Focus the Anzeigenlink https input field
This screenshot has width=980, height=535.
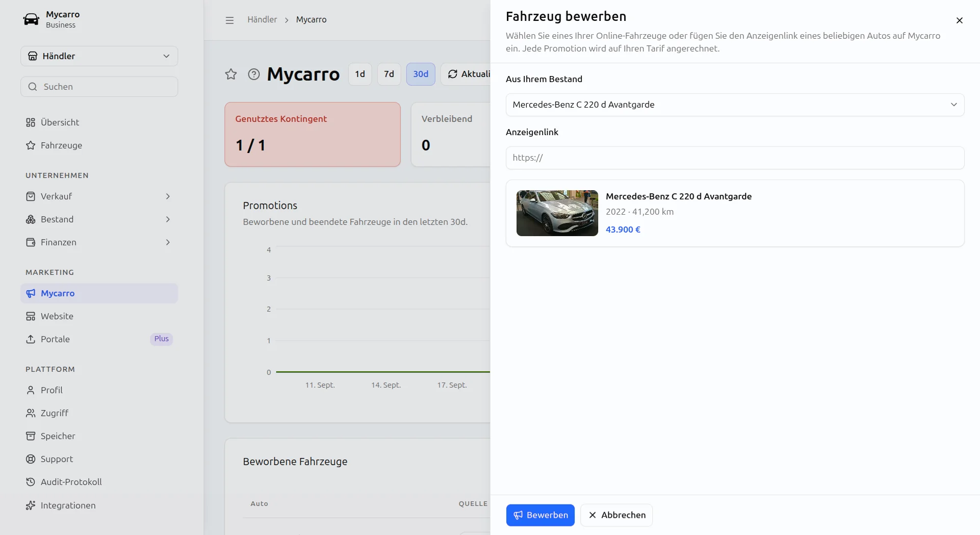coord(735,158)
